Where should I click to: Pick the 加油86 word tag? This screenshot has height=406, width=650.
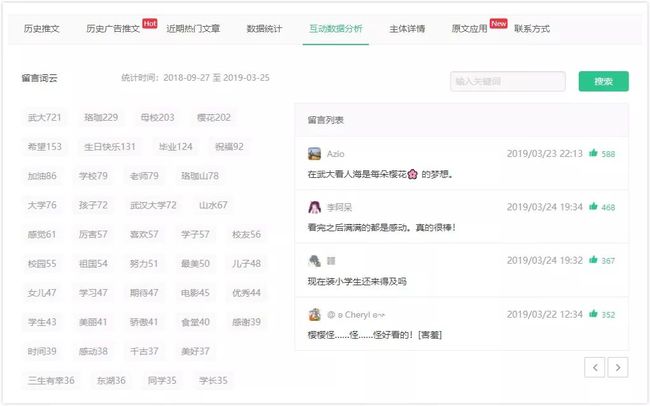click(42, 176)
